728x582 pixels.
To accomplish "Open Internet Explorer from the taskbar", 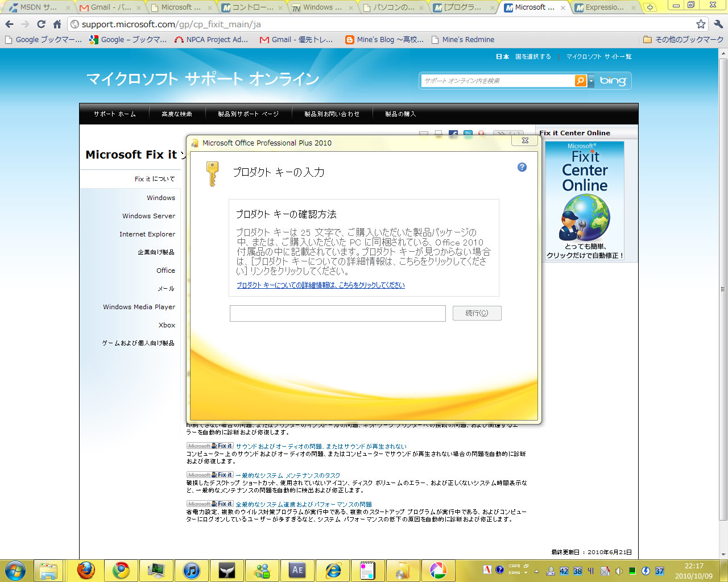I will click(x=333, y=570).
